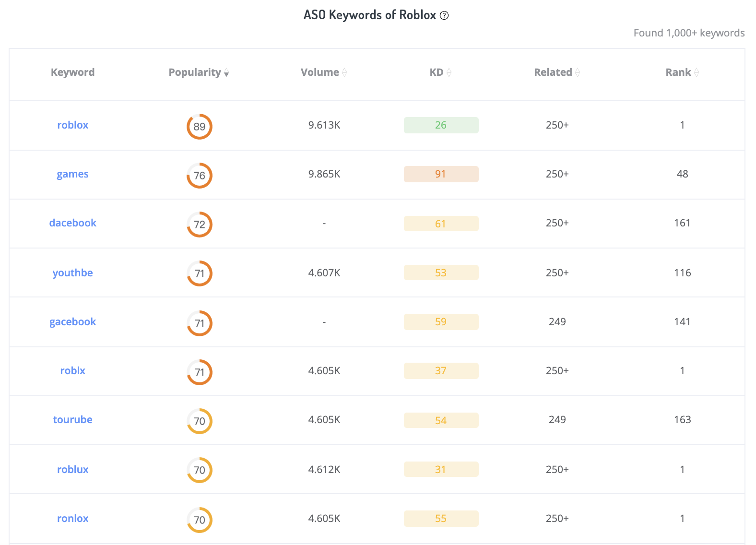Click roblx's volume value 4.605K
756x545 pixels.
(x=324, y=371)
